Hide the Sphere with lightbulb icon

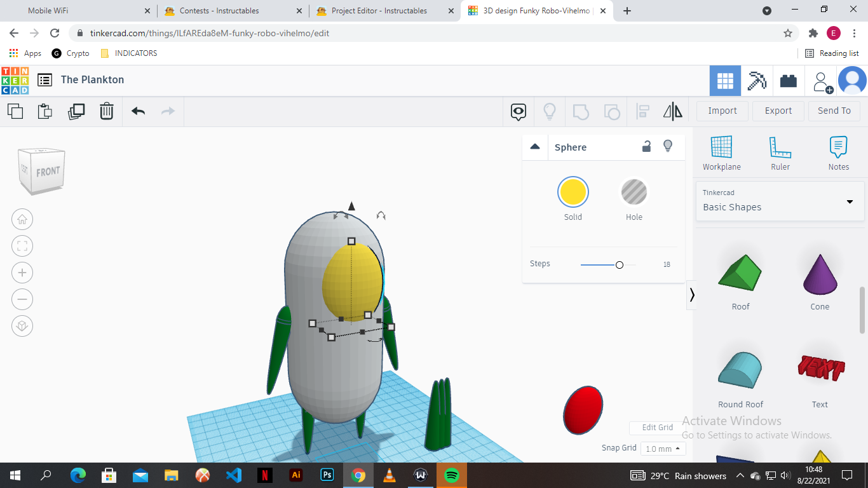(x=668, y=146)
